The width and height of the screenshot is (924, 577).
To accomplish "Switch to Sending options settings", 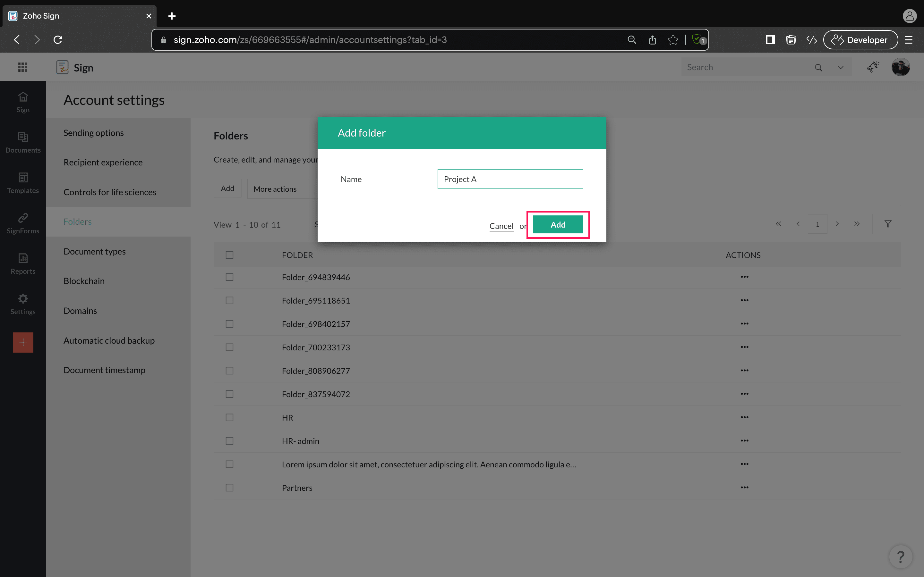I will tap(94, 133).
